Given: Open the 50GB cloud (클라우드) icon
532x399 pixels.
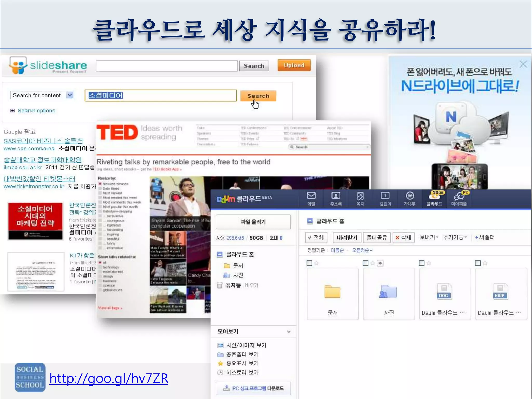Looking at the screenshot, I should click(435, 199).
